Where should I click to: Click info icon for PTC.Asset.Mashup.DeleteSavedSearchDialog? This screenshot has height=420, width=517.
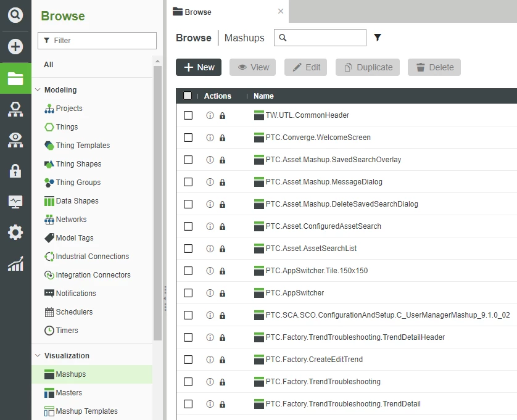click(210, 204)
